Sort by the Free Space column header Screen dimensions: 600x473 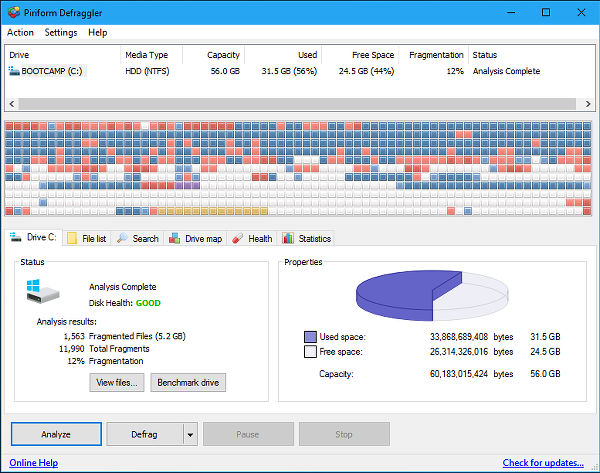360,55
